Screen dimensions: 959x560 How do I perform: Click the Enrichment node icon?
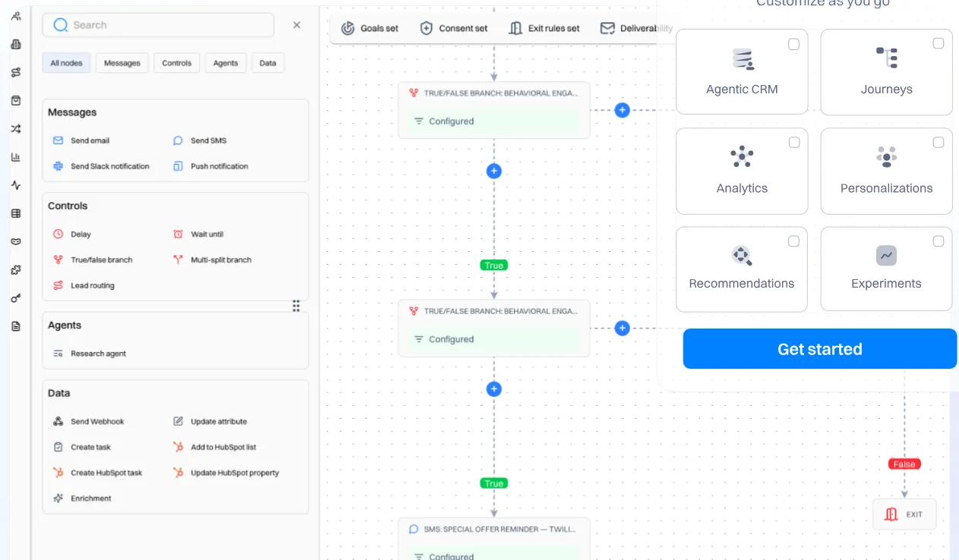(58, 499)
